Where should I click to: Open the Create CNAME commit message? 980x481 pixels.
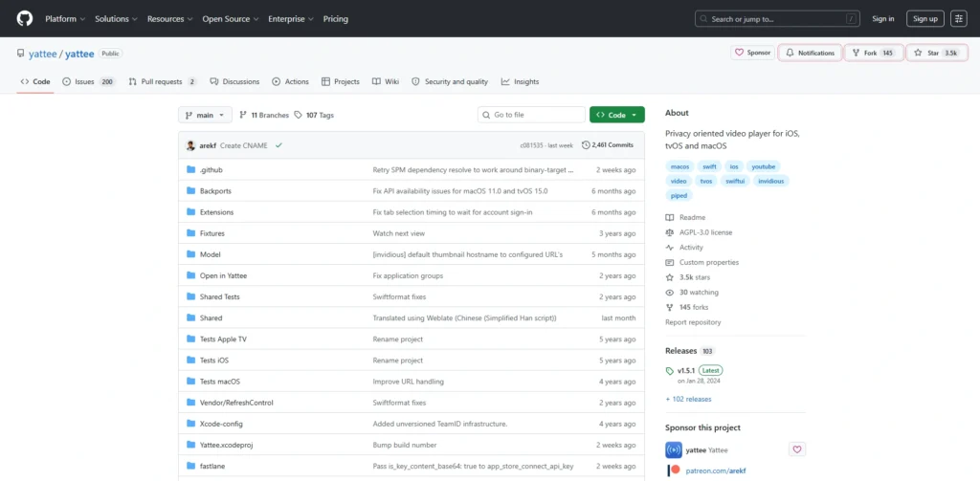pyautogui.click(x=244, y=145)
